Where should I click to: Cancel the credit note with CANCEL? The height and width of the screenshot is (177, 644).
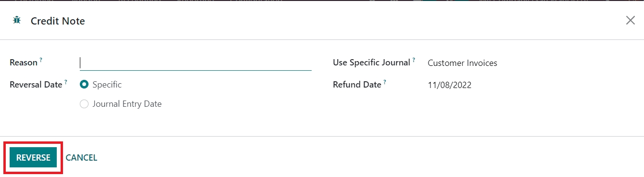pos(81,158)
